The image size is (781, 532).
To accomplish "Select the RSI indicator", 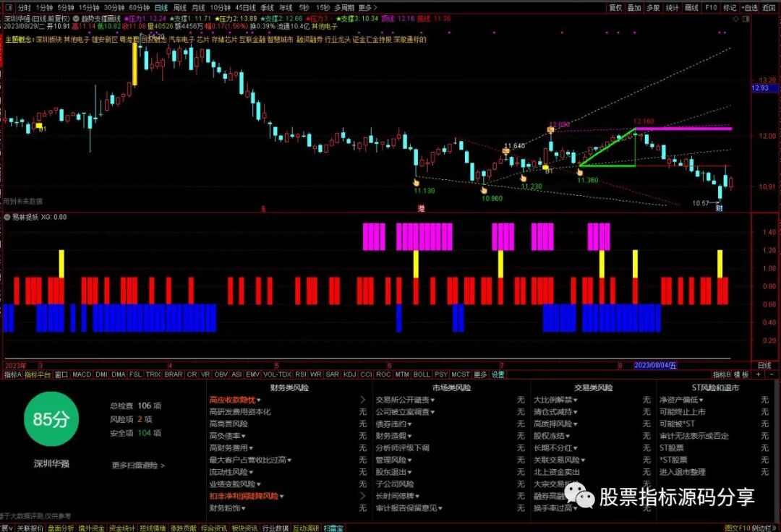I will click(301, 374).
